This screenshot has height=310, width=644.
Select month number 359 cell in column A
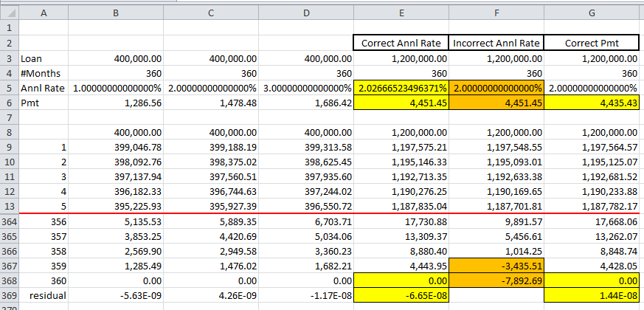point(44,266)
